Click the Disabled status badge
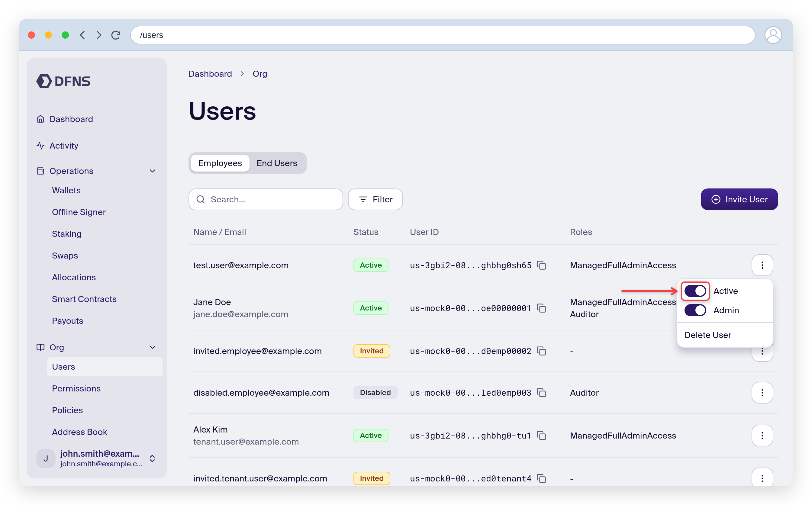Viewport: 812px width, 505px height. tap(375, 393)
